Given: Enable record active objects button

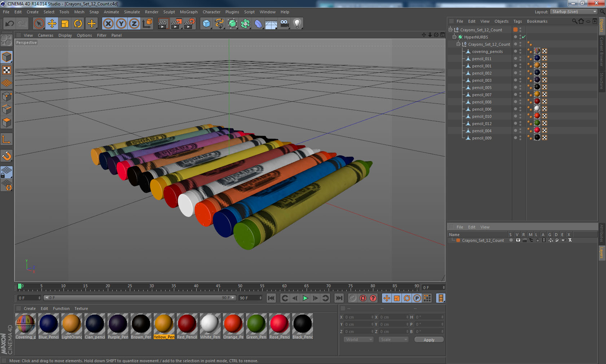Looking at the screenshot, I should pos(353,298).
